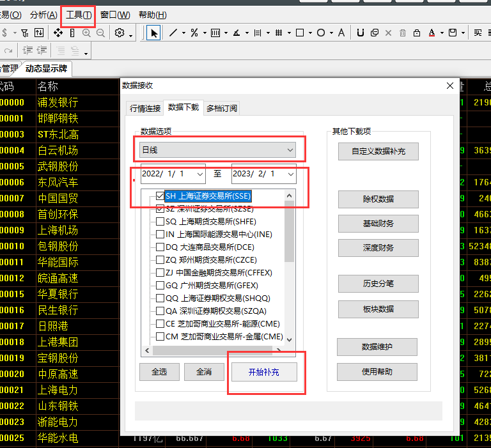Click the horizontal level lines tool

[x=258, y=33]
